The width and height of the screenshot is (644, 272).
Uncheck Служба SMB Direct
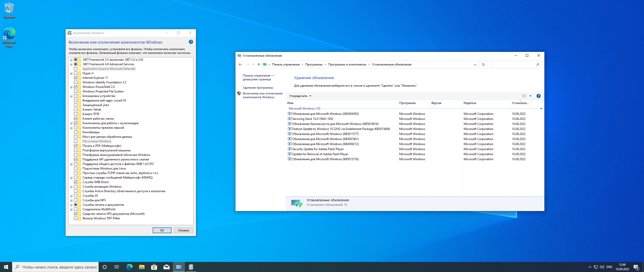pyautogui.click(x=75, y=182)
